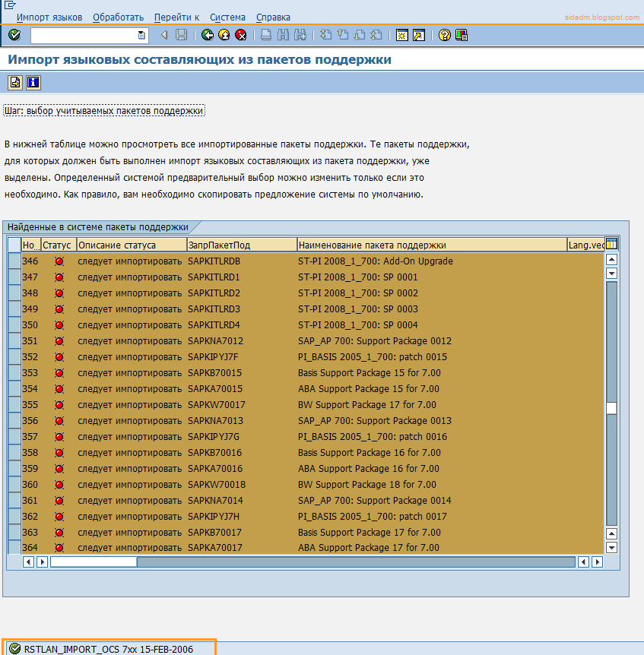644x655 pixels.
Task: Click Наименование пакета поддержки column header
Action: (x=432, y=245)
